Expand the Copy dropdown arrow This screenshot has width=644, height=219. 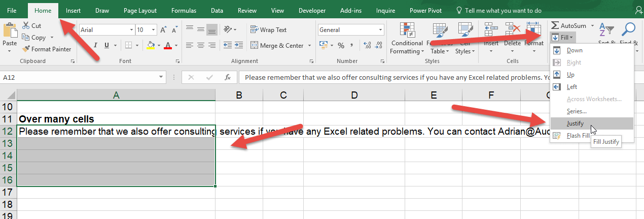(52, 37)
